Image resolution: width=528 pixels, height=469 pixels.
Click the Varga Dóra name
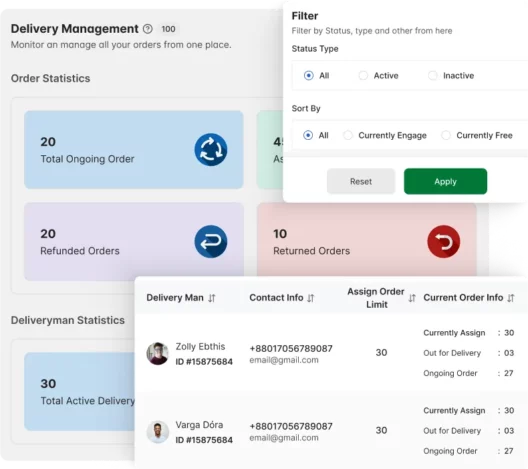pos(199,425)
